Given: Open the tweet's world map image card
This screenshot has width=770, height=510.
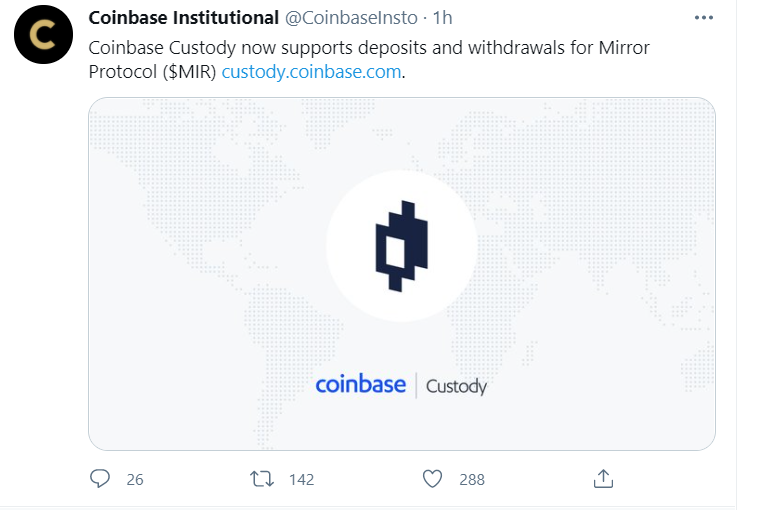Looking at the screenshot, I should point(402,274).
